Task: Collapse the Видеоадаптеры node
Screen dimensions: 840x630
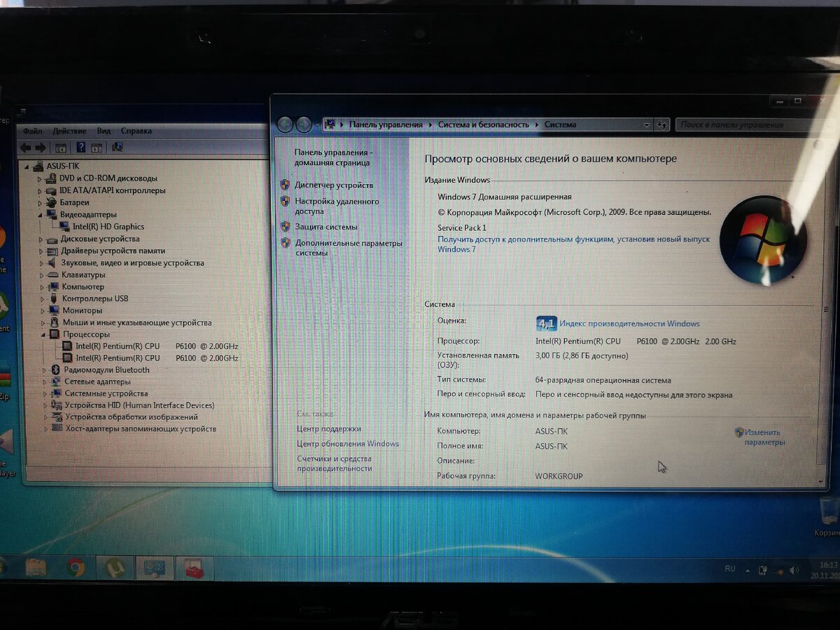Action: pyautogui.click(x=41, y=215)
